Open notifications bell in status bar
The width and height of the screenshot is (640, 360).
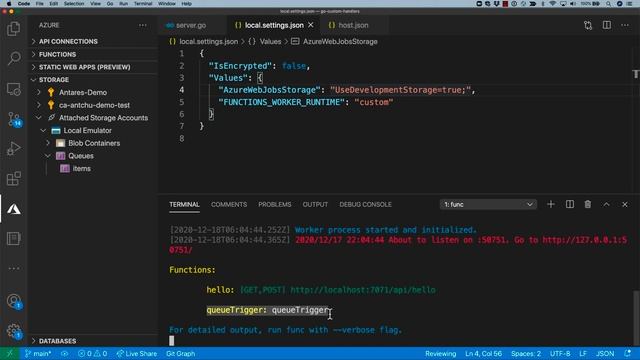[627, 353]
